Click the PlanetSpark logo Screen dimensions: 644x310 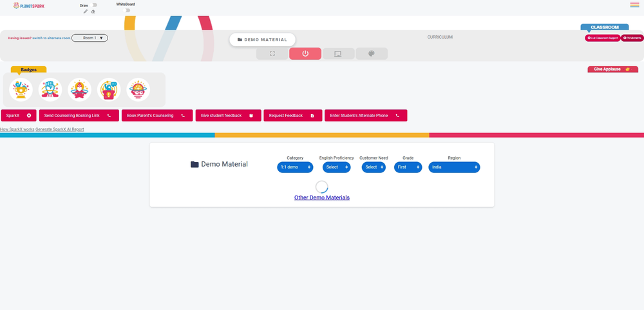click(x=29, y=6)
